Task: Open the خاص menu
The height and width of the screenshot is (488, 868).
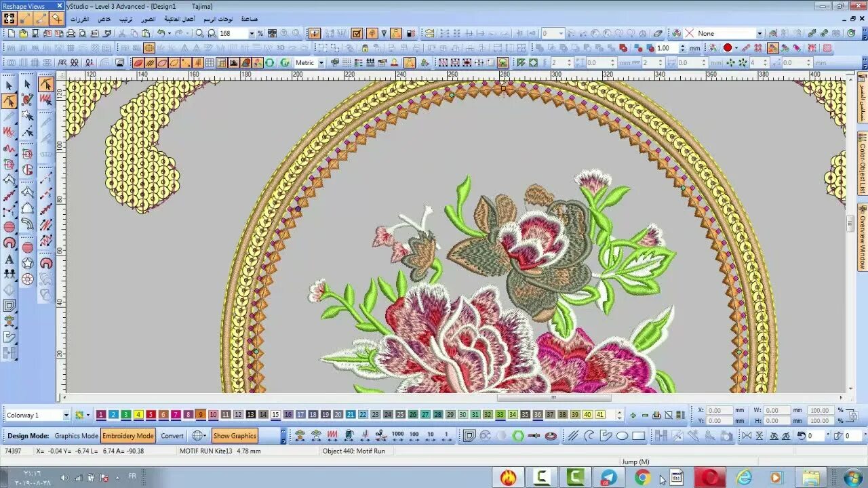Action: (x=104, y=19)
